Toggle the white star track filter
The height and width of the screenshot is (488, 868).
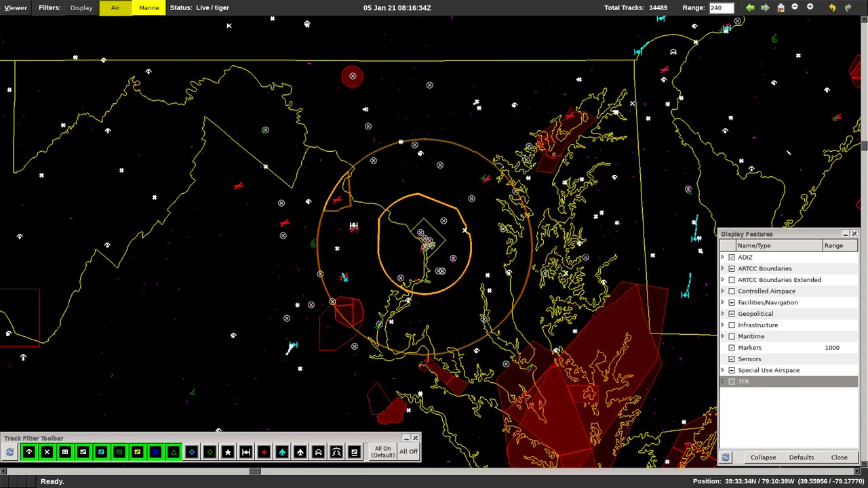tap(228, 452)
